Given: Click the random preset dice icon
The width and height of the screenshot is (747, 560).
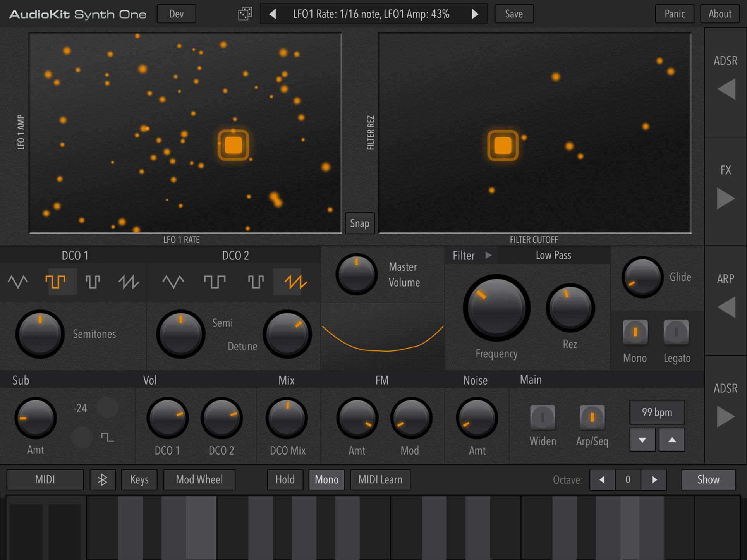Looking at the screenshot, I should pyautogui.click(x=245, y=14).
